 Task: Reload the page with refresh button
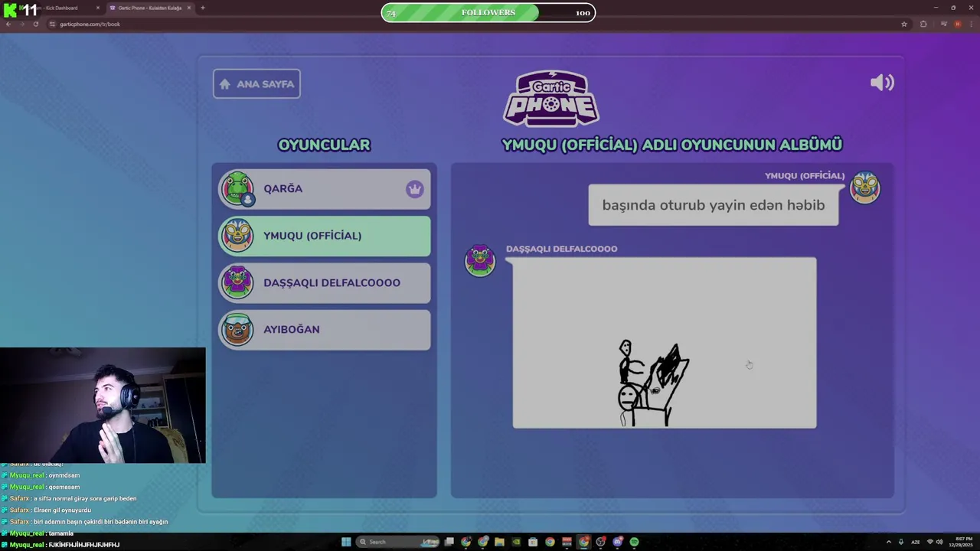pos(35,24)
